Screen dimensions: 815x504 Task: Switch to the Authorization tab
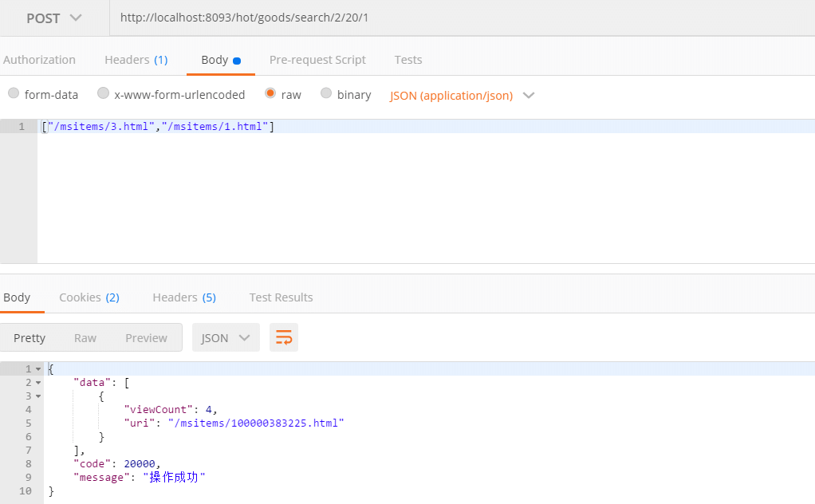click(x=39, y=60)
